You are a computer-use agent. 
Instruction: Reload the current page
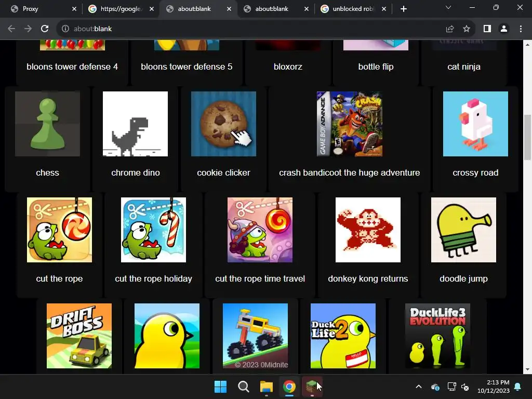[x=45, y=29]
